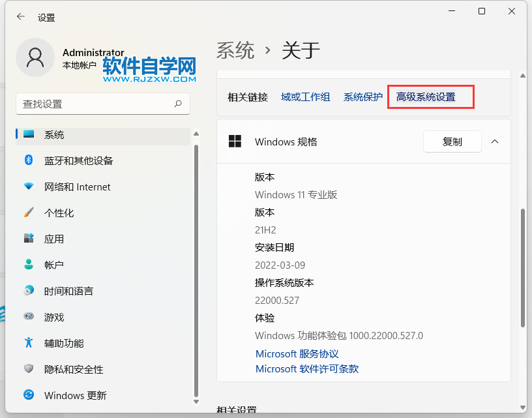Go to 个性化 settings
532x418 pixels.
(x=103, y=213)
